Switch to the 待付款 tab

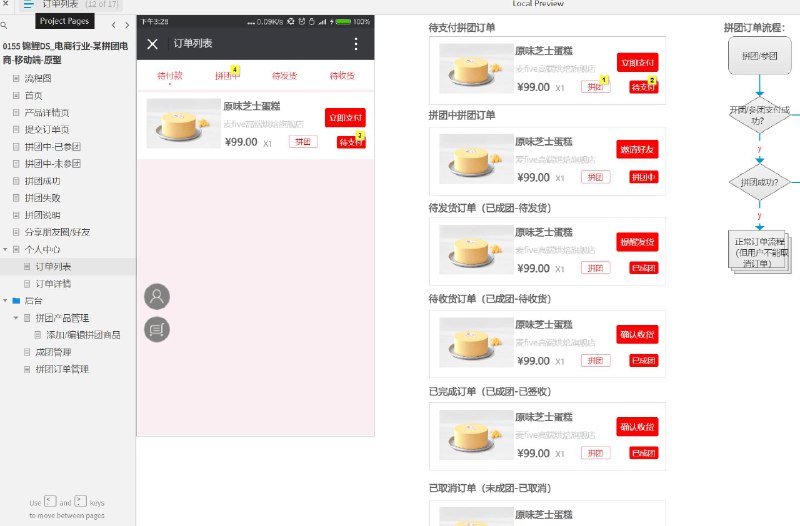[170, 76]
